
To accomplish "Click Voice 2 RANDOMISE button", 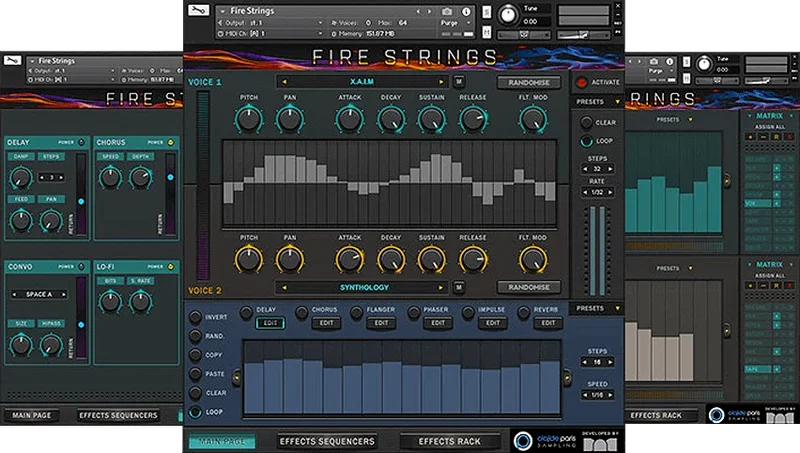I will pos(529,287).
